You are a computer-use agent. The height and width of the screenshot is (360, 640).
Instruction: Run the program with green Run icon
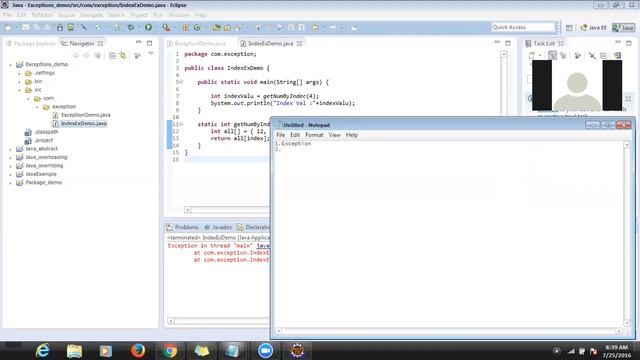pos(149,27)
